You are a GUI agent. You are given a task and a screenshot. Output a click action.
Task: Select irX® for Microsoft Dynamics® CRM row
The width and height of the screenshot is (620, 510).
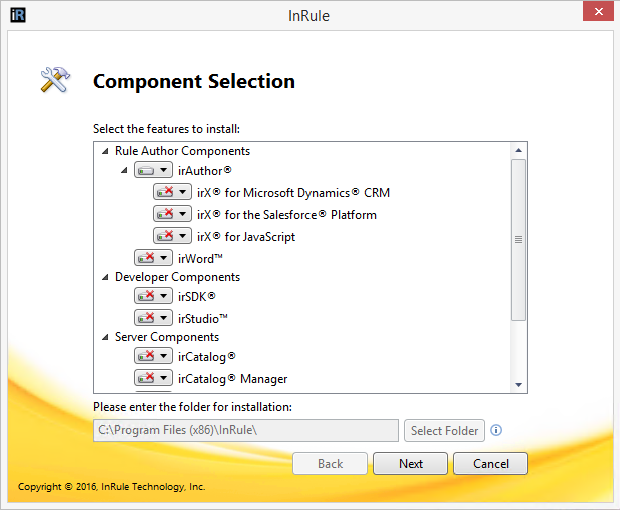[x=293, y=193]
